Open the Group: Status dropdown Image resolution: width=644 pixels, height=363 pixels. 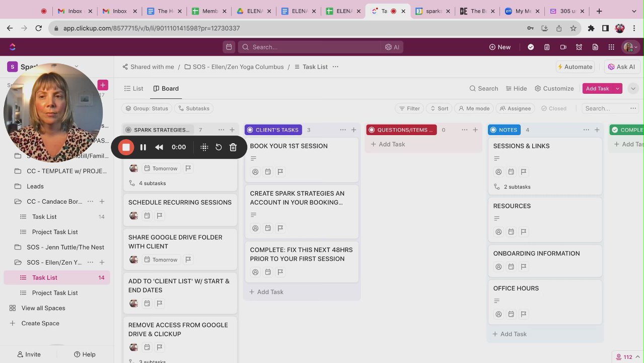pos(147,108)
